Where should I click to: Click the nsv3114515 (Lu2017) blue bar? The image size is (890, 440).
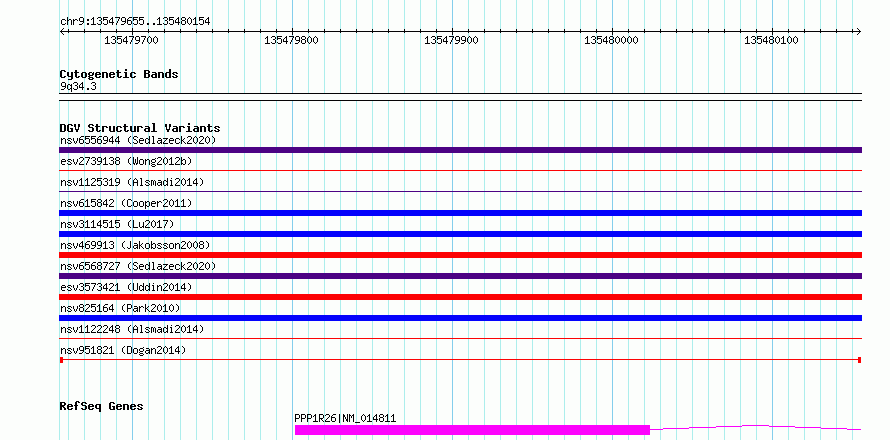pyautogui.click(x=460, y=234)
